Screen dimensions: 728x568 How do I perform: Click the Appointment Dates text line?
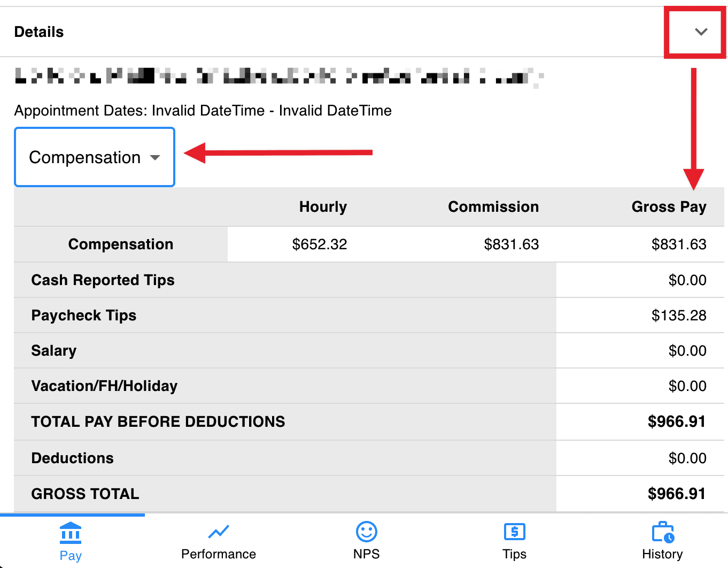[x=203, y=111]
